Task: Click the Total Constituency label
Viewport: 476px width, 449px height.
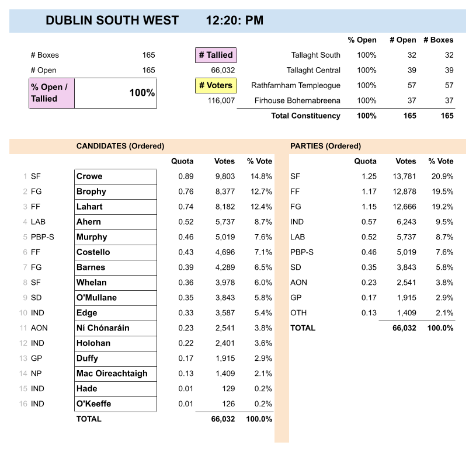Action: click(305, 116)
